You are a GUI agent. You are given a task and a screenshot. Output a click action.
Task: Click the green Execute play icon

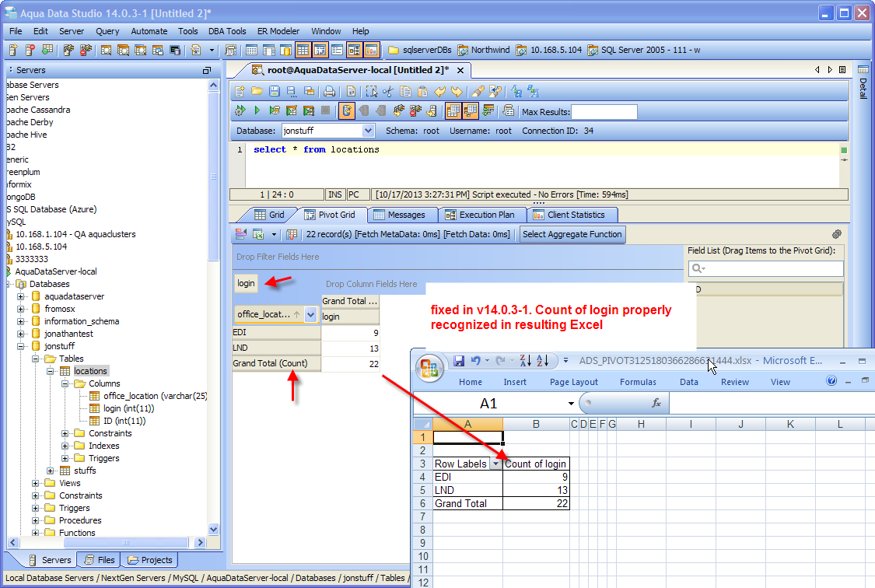(x=257, y=110)
